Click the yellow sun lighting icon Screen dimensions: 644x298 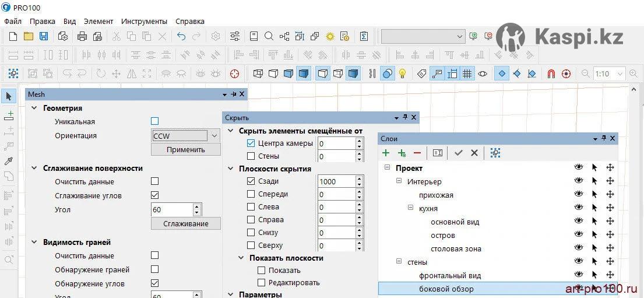coord(330,36)
